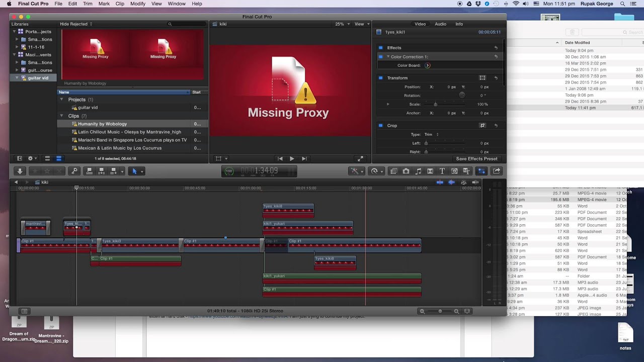Open the Trim menu
644x362 pixels.
click(x=88, y=4)
